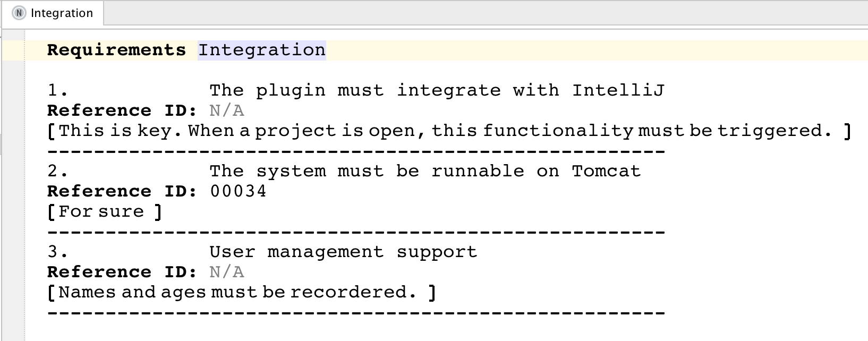Screen dimensions: 868x341
Task: Click the reference ID value 00034
Action: click(238, 191)
